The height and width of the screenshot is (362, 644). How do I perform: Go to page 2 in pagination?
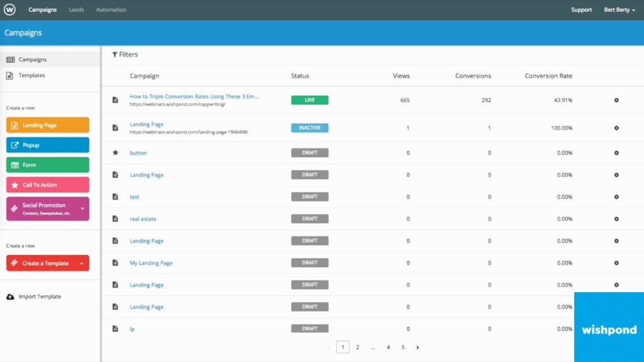click(x=357, y=347)
